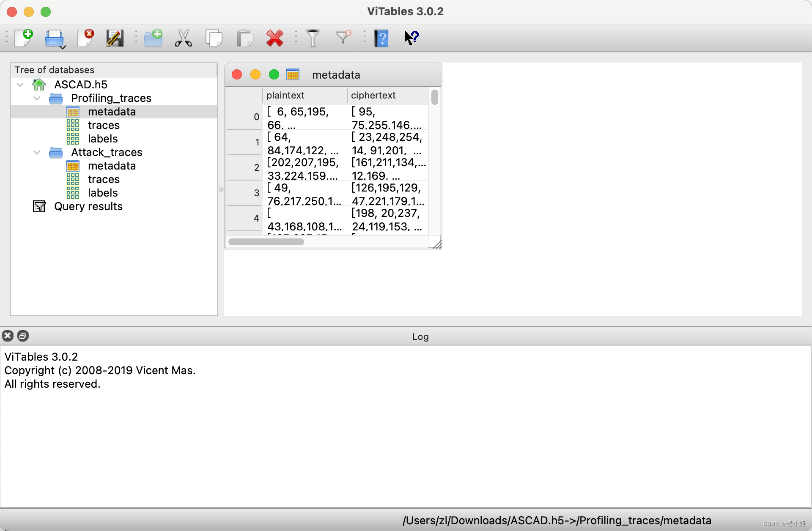
Task: Select the Query results node
Action: pyautogui.click(x=88, y=206)
